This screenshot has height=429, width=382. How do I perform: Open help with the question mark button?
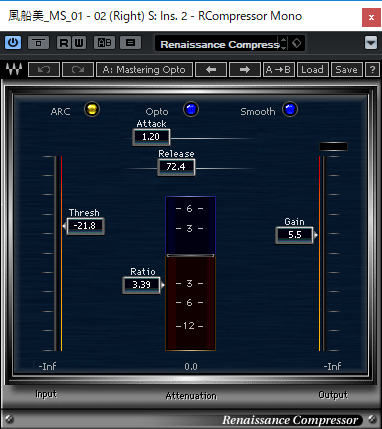(x=373, y=70)
